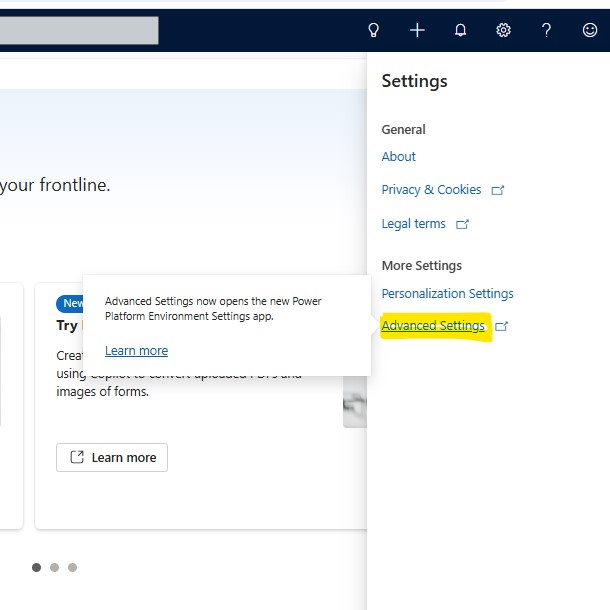Open the help question mark icon

pos(547,30)
